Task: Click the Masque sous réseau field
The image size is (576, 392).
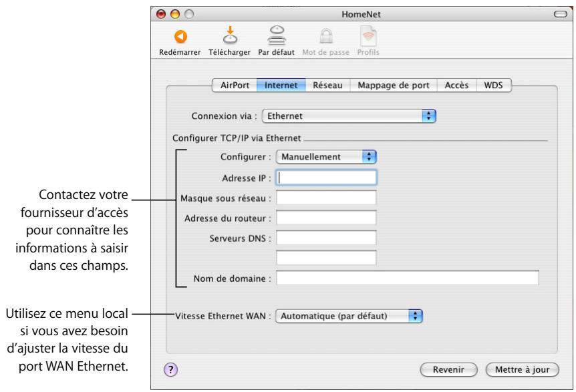Action: (x=326, y=198)
